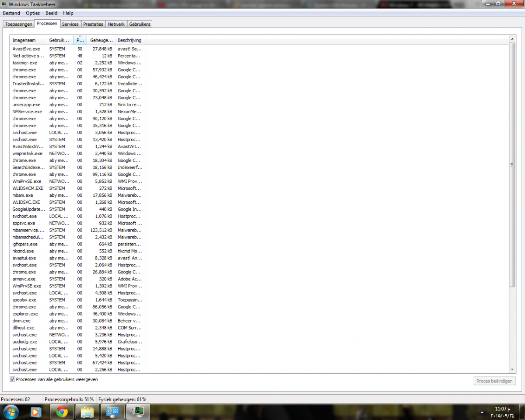Image resolution: width=525 pixels, height=420 pixels.
Task: Click the vertical scrollbar thumb
Action: [512, 165]
